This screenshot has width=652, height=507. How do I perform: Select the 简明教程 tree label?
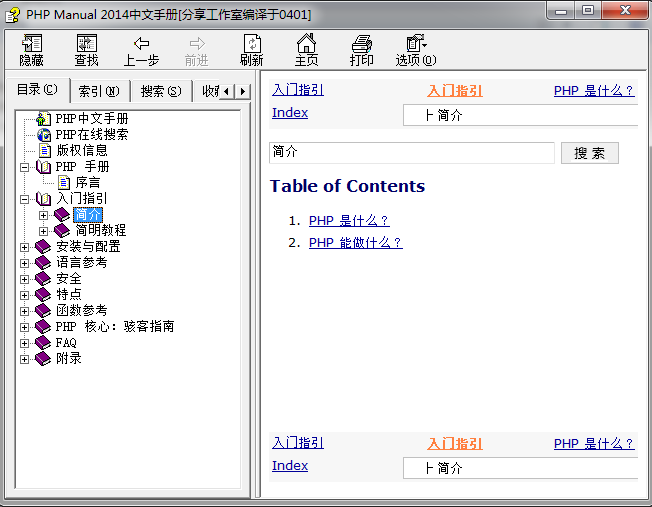click(x=101, y=230)
